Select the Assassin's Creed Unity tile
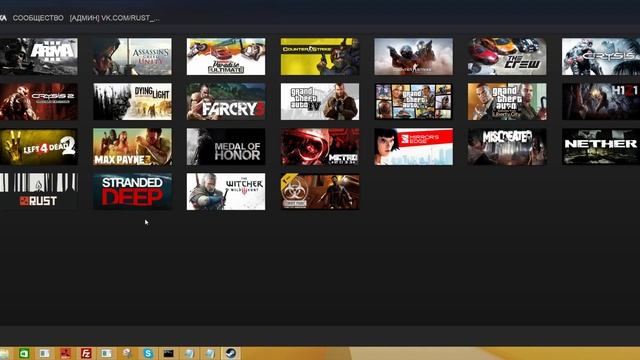The height and width of the screenshot is (360, 640). pyautogui.click(x=132, y=56)
